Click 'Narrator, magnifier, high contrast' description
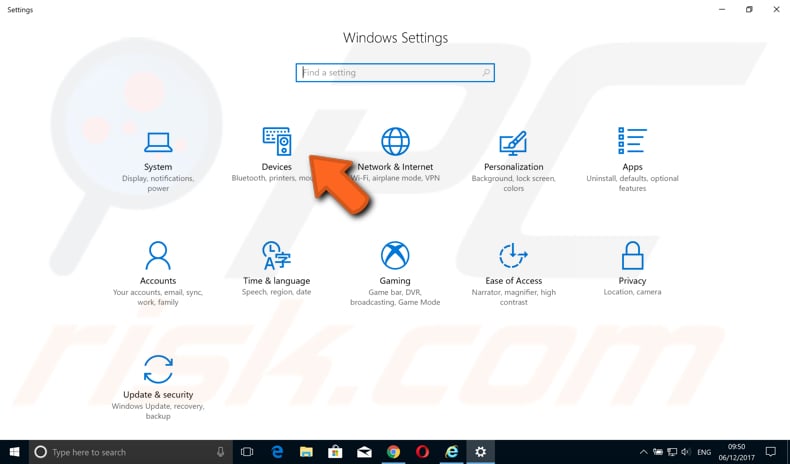The height and width of the screenshot is (464, 790). (x=513, y=297)
